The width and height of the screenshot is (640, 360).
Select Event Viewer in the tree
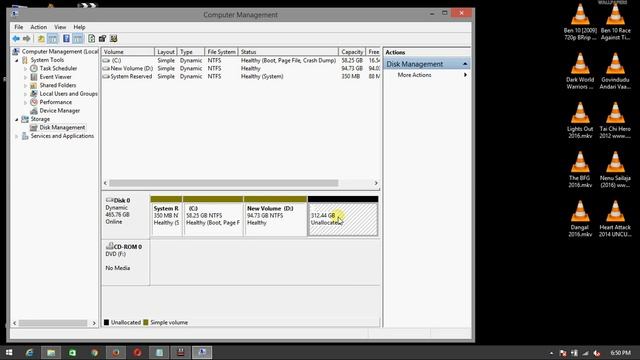56,77
